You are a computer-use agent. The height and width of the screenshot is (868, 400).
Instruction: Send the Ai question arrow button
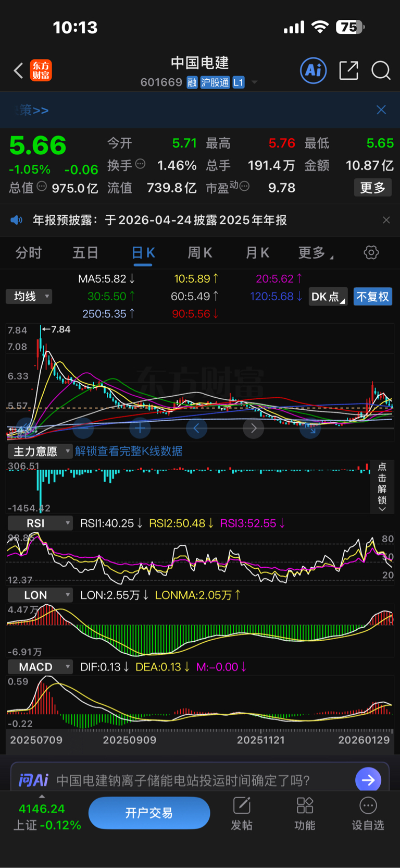[368, 780]
